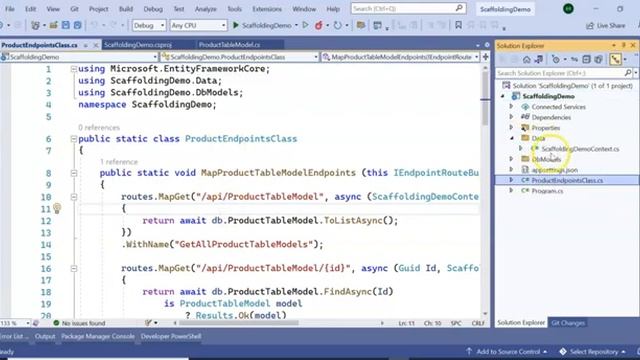Click Switch Views icon in Solution Explorer
Image resolution: width=640 pixels, height=360 pixels.
coord(539,60)
